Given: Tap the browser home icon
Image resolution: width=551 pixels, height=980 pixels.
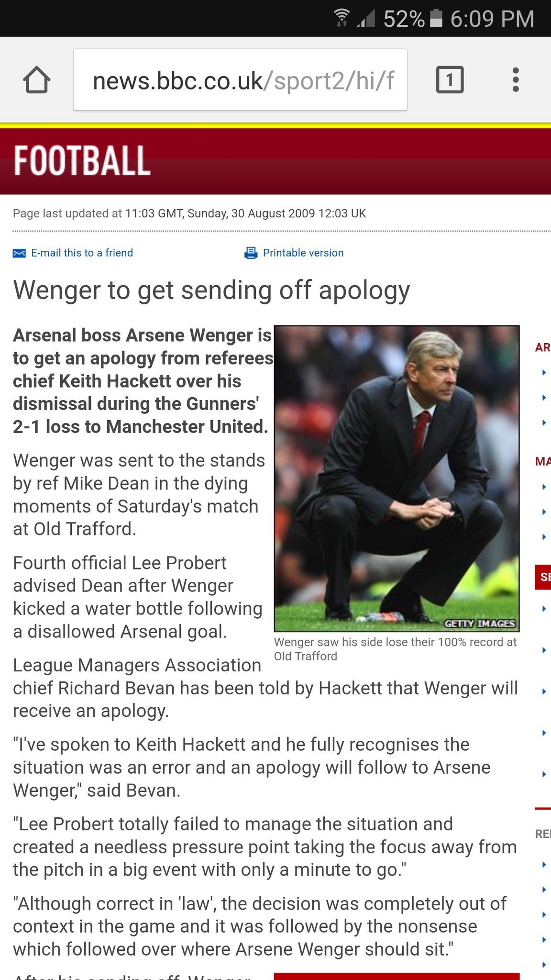Looking at the screenshot, I should coord(37,79).
